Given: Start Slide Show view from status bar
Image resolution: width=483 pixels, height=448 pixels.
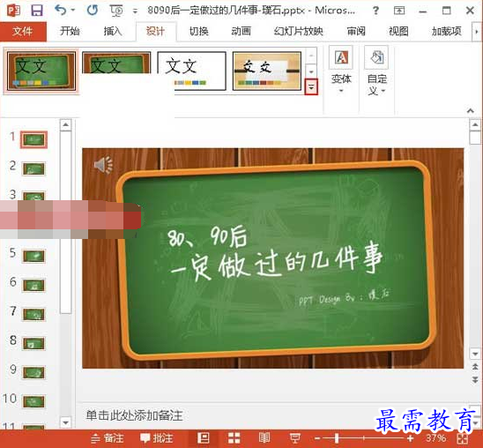Looking at the screenshot, I should [294, 437].
